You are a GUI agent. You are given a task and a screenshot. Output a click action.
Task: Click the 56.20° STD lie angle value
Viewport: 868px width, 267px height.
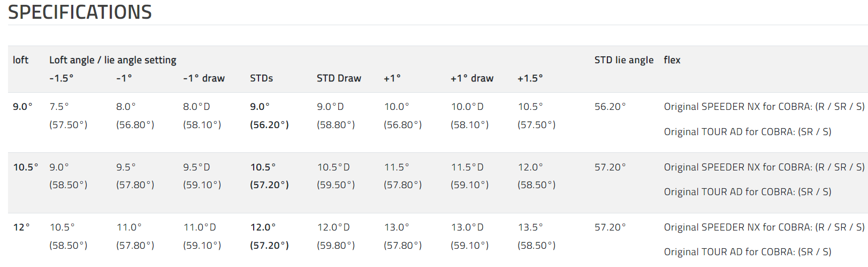click(x=610, y=107)
